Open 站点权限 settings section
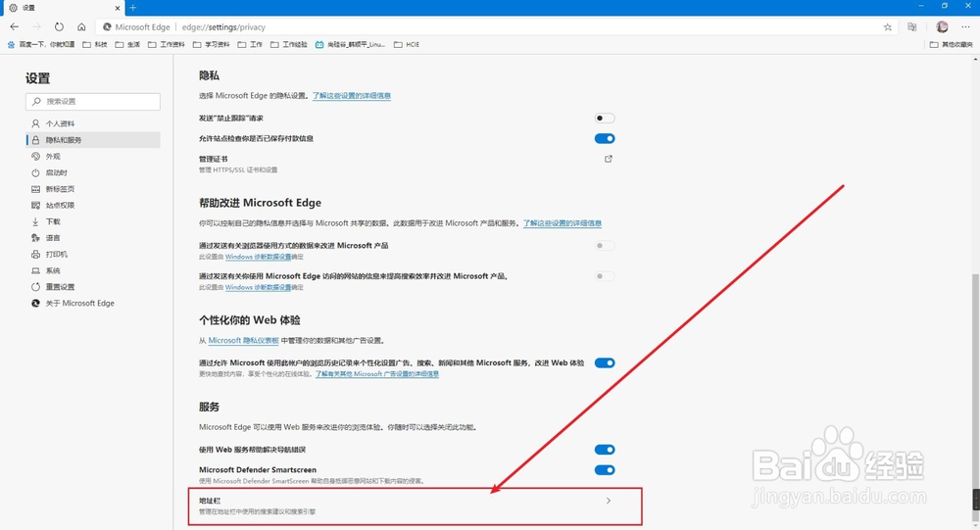Image resolution: width=980 pixels, height=530 pixels. click(x=92, y=205)
